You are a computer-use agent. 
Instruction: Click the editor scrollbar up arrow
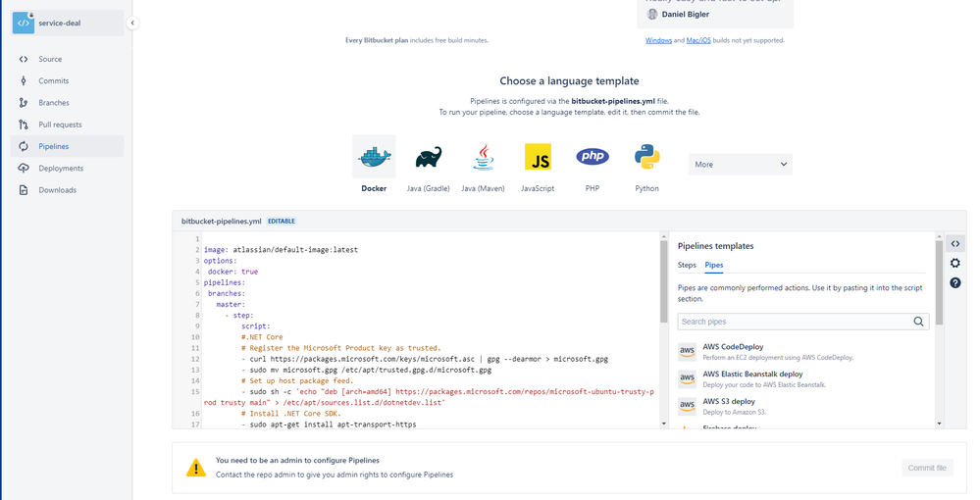(x=664, y=236)
